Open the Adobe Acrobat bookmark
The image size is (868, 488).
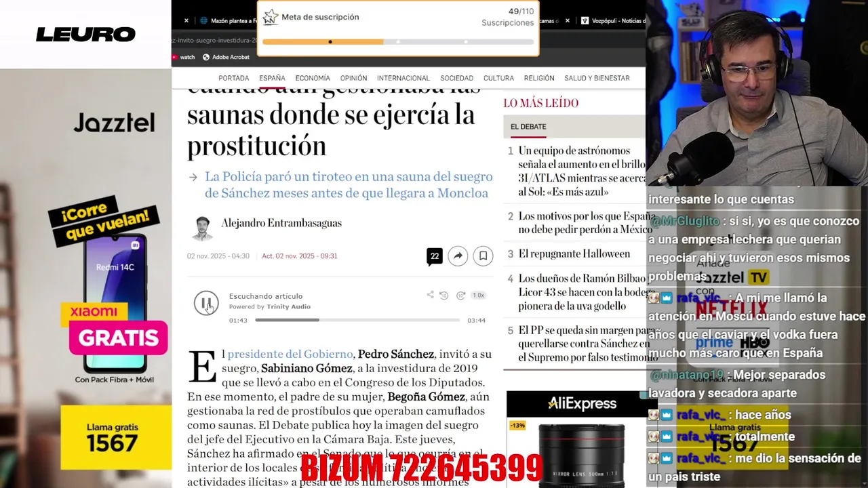[226, 57]
